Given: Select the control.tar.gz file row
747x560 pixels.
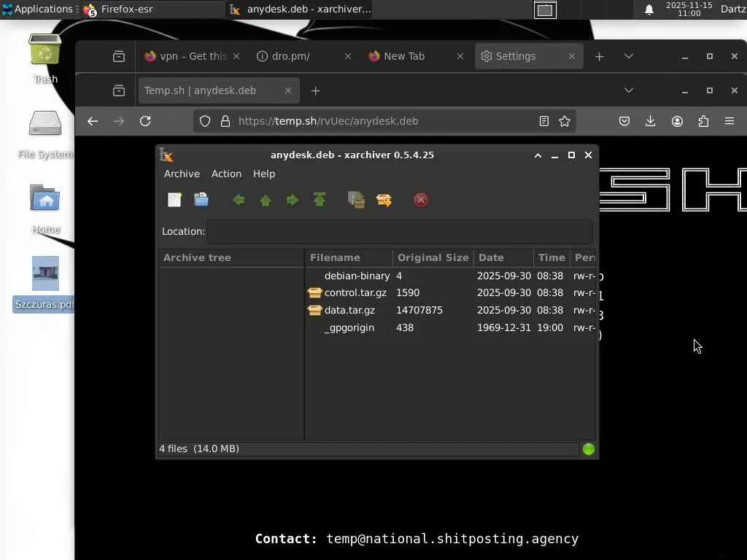Looking at the screenshot, I should coord(451,293).
